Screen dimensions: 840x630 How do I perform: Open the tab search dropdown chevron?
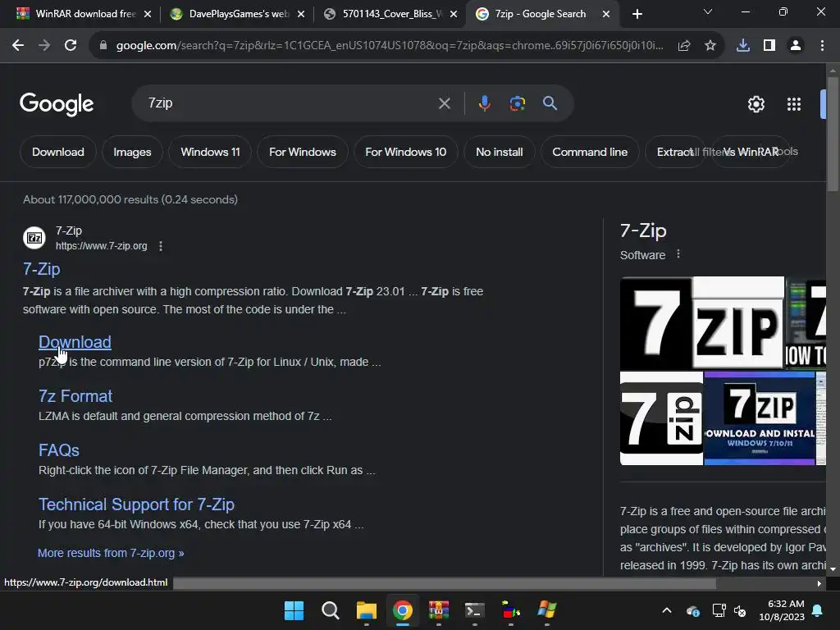(708, 11)
